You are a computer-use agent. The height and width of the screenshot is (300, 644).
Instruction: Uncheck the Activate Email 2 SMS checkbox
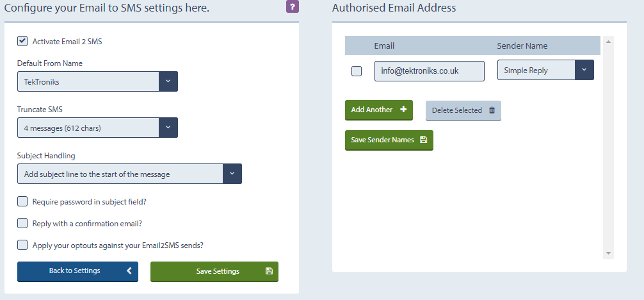tap(22, 41)
